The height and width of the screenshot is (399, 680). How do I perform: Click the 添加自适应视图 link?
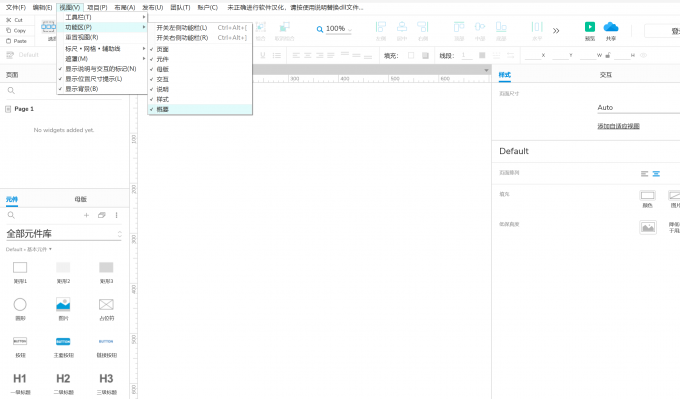point(618,126)
